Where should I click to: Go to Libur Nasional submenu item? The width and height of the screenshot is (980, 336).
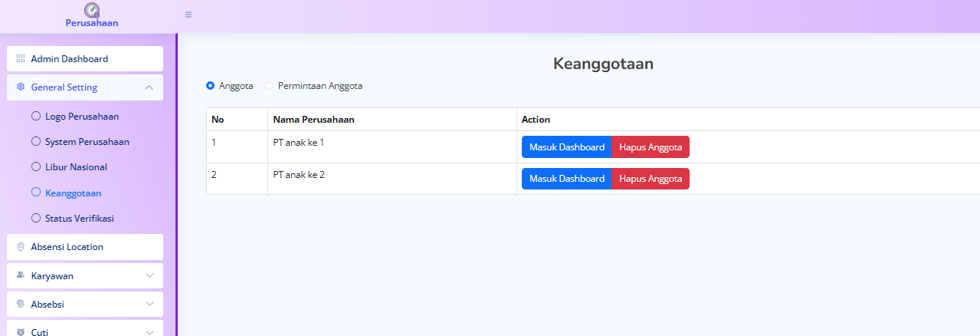coord(76,167)
